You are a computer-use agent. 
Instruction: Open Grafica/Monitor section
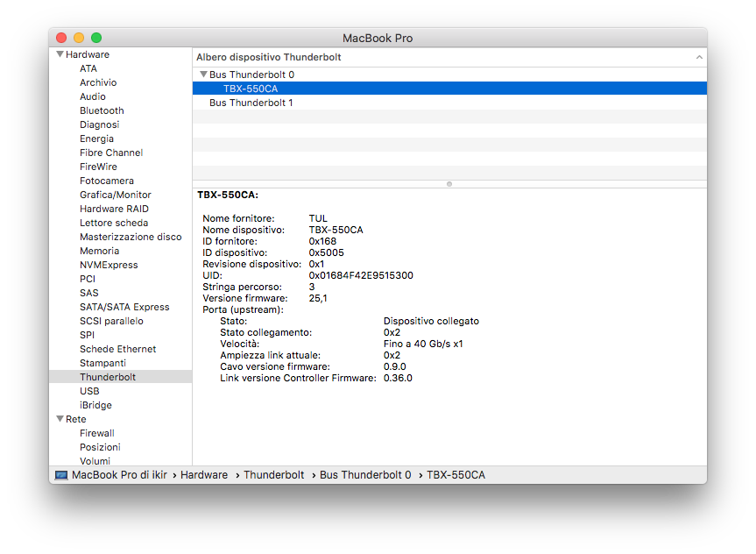pyautogui.click(x=116, y=195)
